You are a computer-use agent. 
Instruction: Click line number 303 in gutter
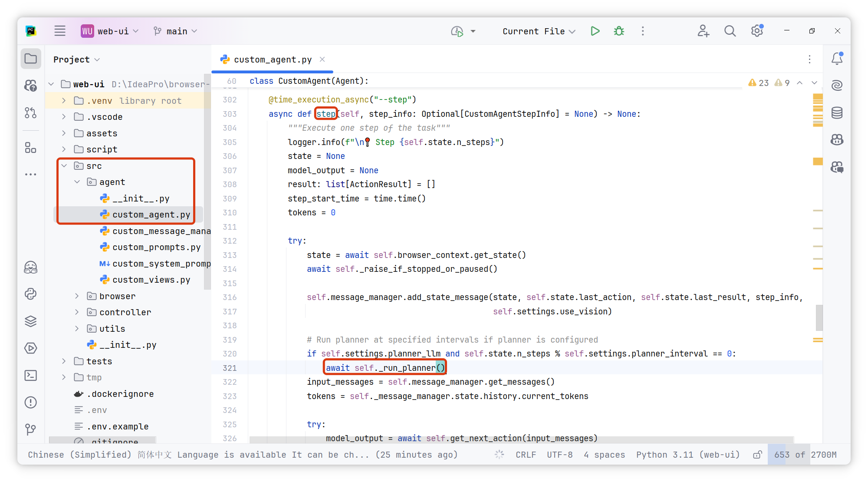230,114
